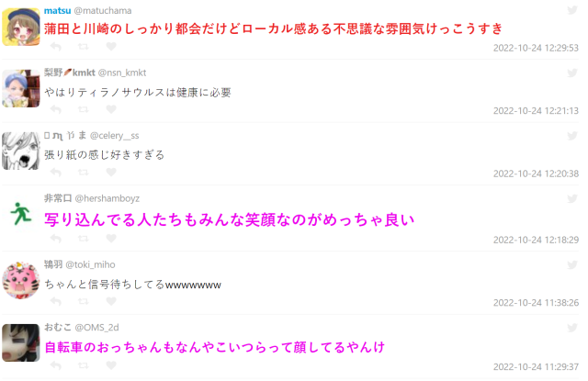
Task: Retweet the @hershamboyz tweet
Action: tap(84, 239)
